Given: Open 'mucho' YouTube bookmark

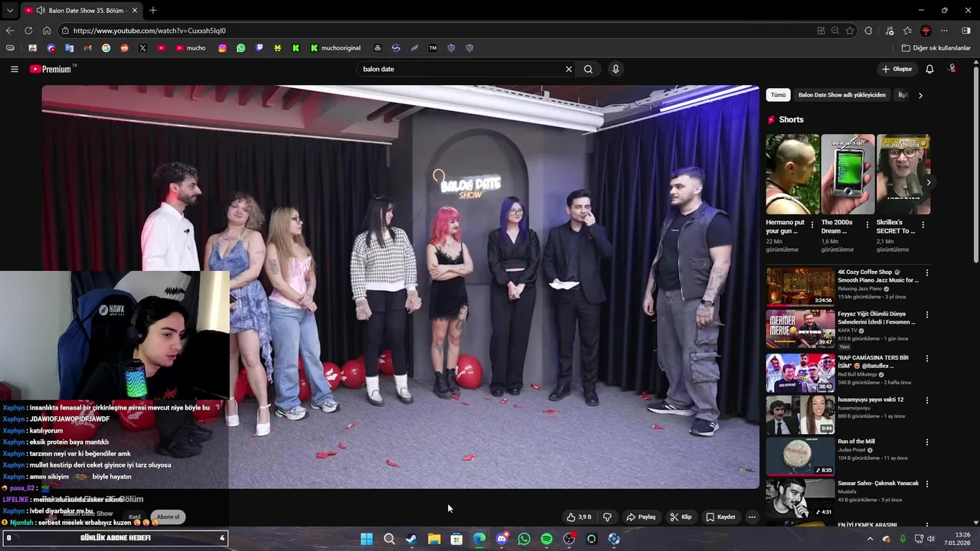Looking at the screenshot, I should [x=191, y=47].
